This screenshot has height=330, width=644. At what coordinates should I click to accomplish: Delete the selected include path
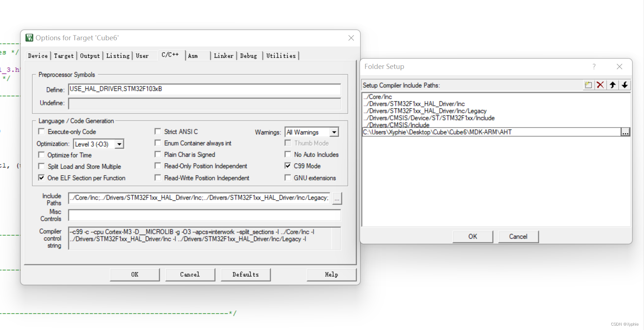point(600,85)
